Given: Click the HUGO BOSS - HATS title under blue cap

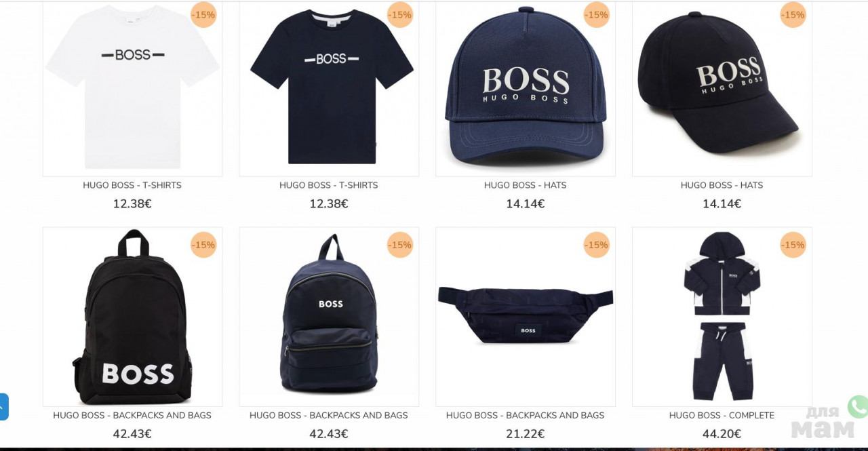Looking at the screenshot, I should (526, 185).
